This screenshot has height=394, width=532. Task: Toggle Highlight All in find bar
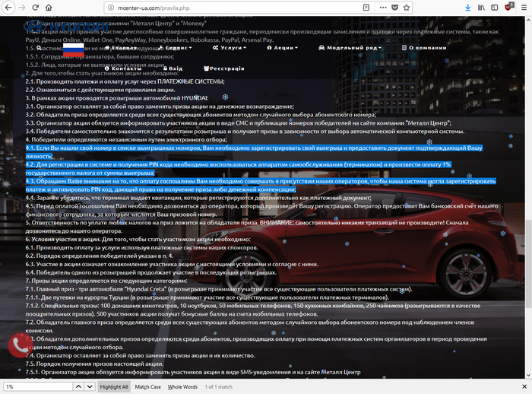click(113, 387)
